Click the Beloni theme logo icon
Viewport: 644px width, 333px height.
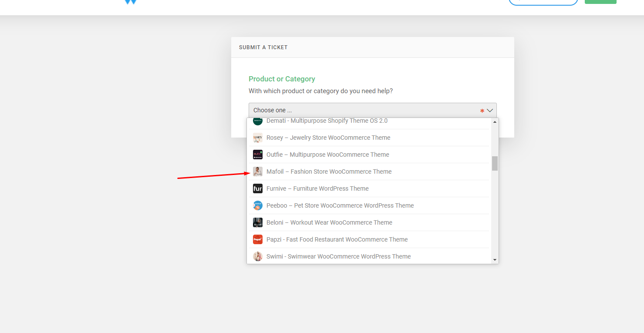click(x=258, y=222)
